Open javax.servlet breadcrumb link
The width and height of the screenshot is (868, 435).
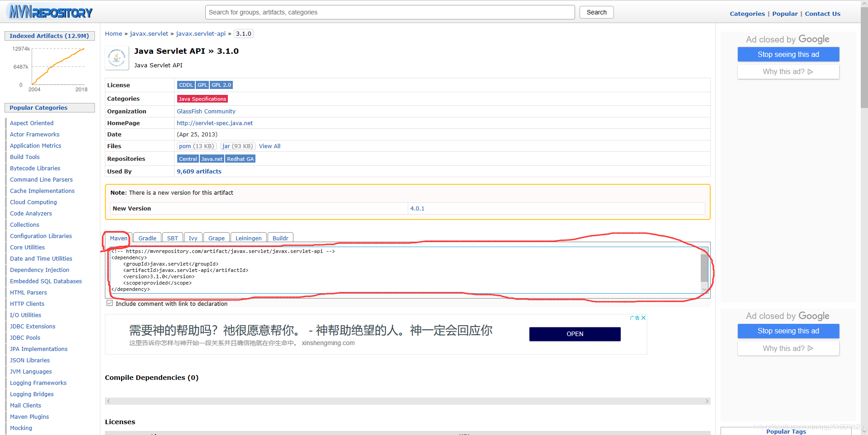point(149,33)
